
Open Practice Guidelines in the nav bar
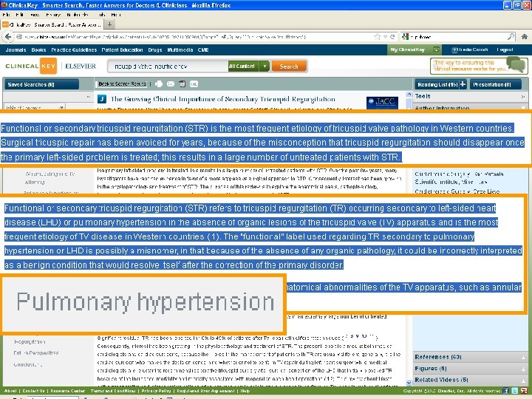pos(74,50)
